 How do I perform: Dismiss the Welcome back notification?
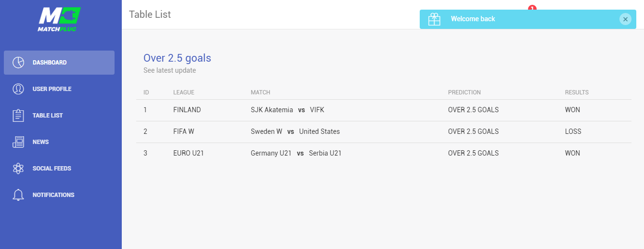coord(625,19)
